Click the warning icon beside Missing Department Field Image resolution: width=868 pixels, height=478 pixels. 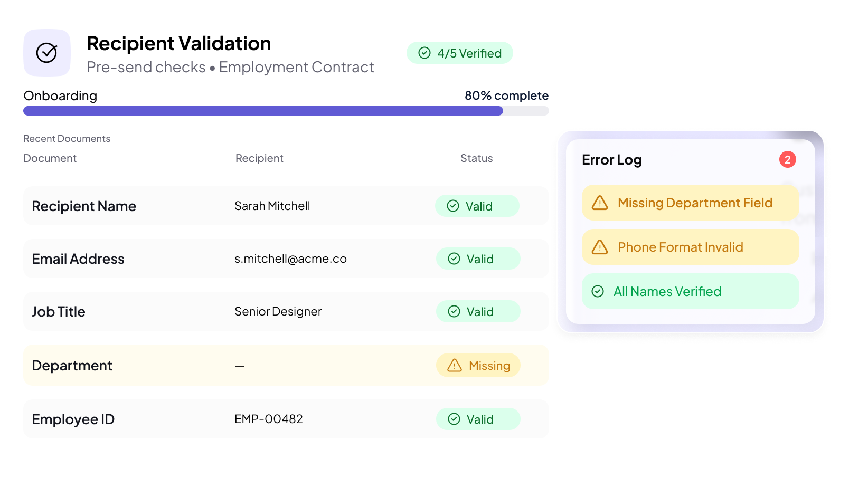point(600,203)
